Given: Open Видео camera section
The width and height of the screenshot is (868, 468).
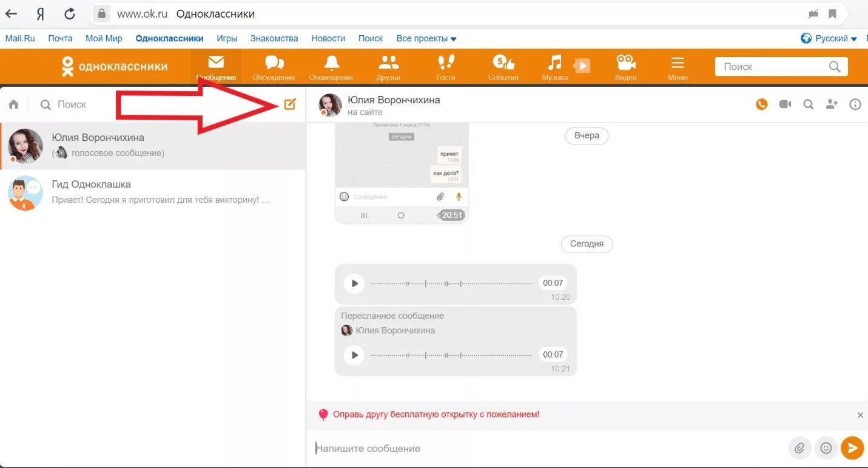Looking at the screenshot, I should [x=625, y=67].
